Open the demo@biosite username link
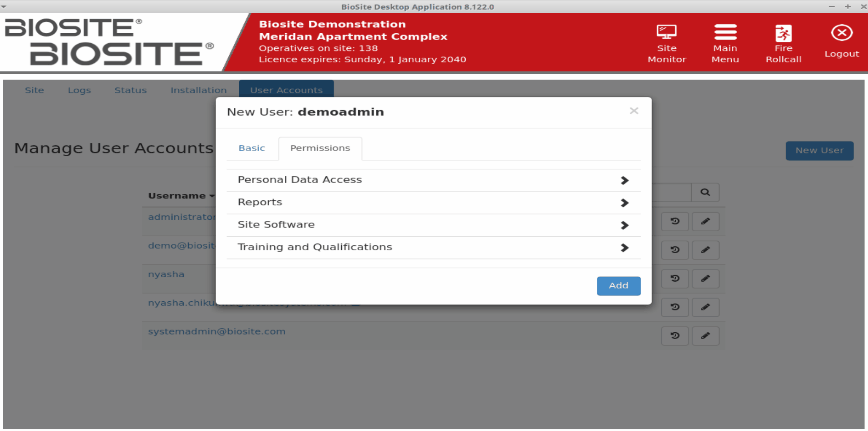The image size is (868, 431). click(x=181, y=246)
